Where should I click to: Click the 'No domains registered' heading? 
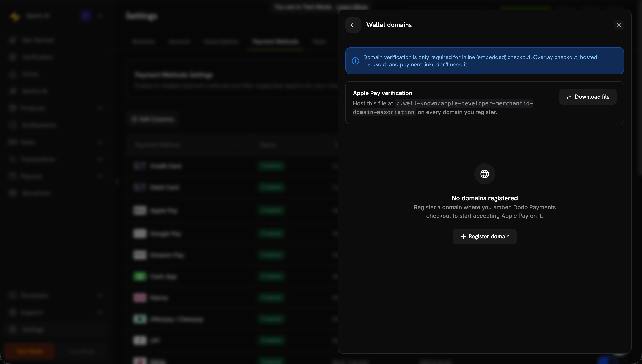485,198
